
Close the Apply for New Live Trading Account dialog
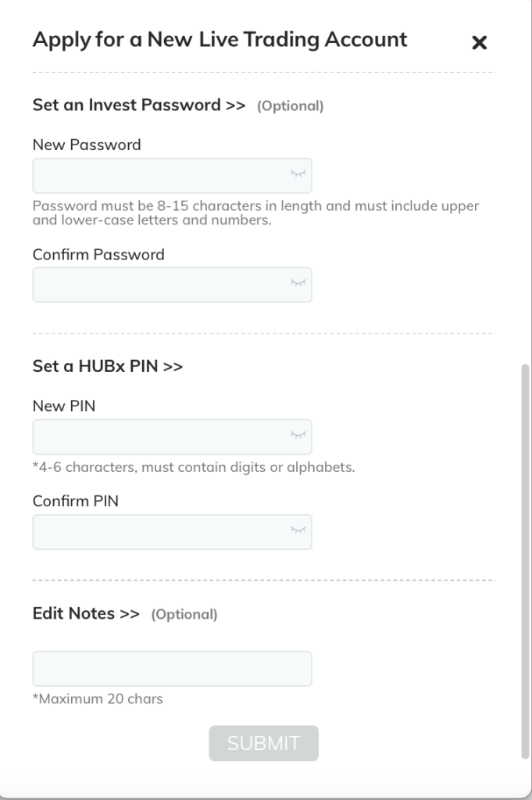(x=479, y=42)
